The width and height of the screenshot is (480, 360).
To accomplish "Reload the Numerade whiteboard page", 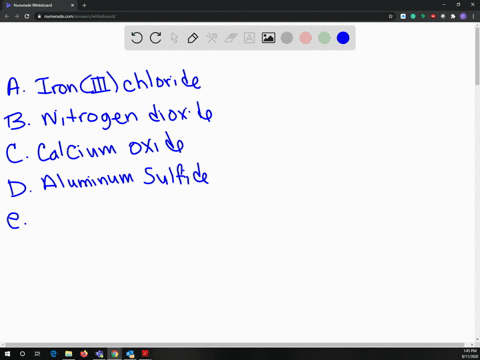I will pos(27,16).
